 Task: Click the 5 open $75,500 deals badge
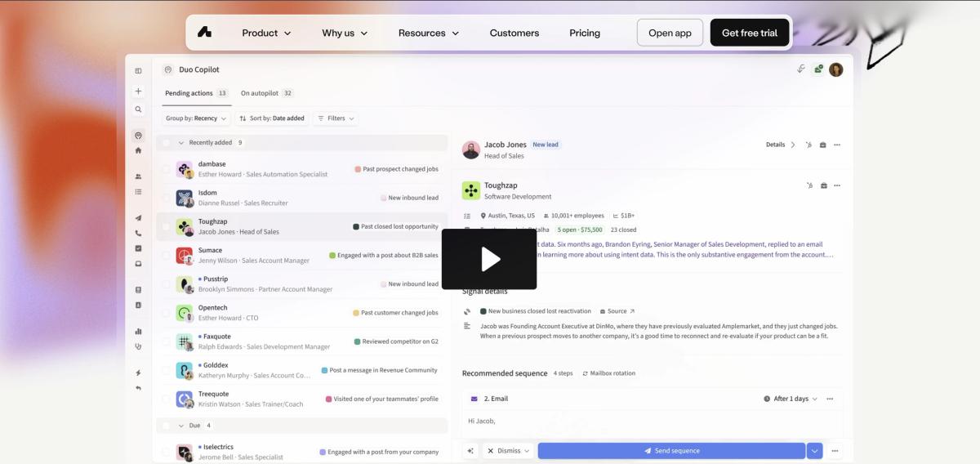[x=580, y=230]
